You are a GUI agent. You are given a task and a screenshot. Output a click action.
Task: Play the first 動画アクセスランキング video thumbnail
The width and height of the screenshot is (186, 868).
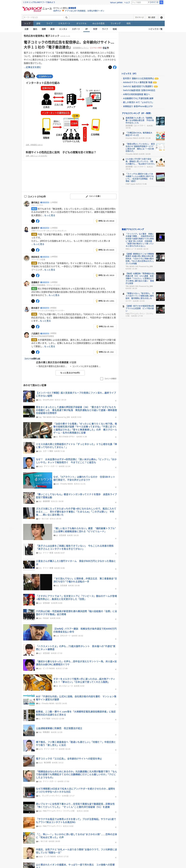(x=160, y=237)
